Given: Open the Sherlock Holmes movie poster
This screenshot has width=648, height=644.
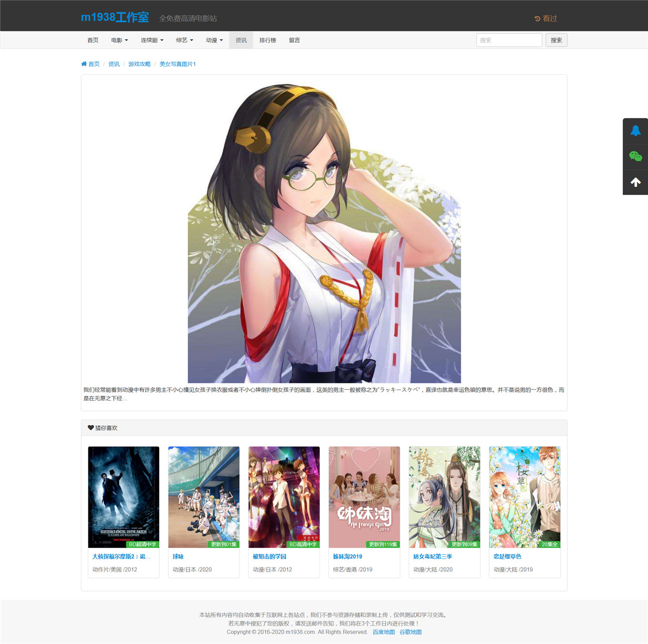Looking at the screenshot, I should [x=123, y=497].
